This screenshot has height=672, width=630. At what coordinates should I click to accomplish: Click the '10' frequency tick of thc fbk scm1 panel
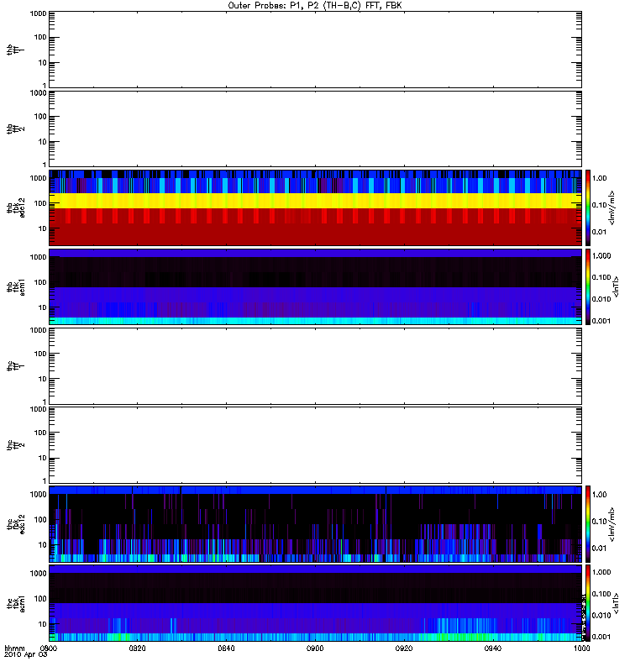tap(43, 624)
